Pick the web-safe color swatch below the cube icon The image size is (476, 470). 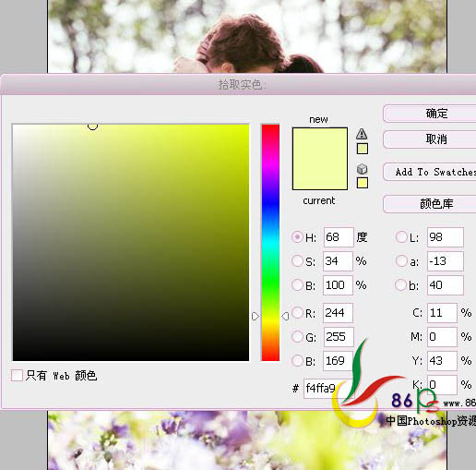tap(363, 183)
